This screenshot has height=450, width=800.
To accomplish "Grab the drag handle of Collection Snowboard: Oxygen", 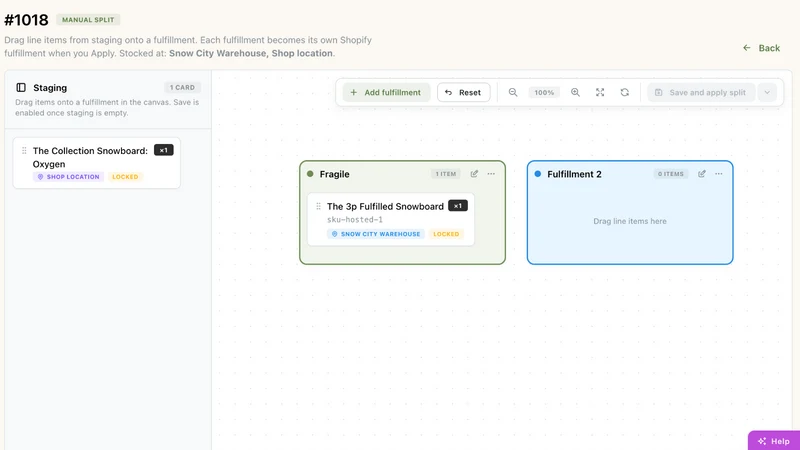I will click(x=24, y=151).
